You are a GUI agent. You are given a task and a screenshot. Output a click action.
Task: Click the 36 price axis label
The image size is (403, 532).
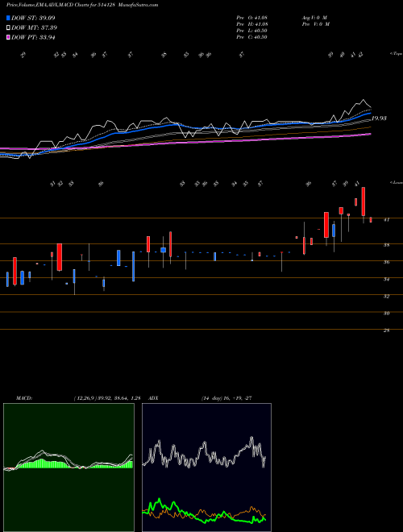(x=386, y=262)
